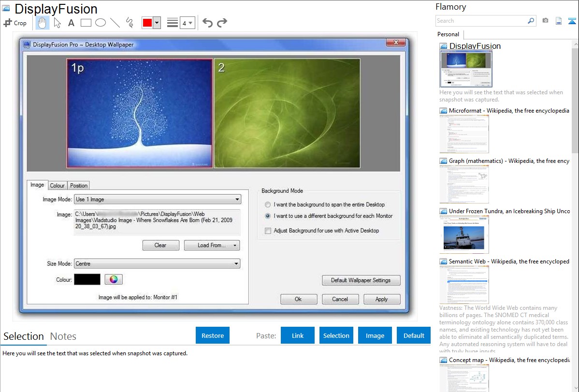Click the icon beside Concept map snapshot
This screenshot has height=392, width=579.
[443, 360]
